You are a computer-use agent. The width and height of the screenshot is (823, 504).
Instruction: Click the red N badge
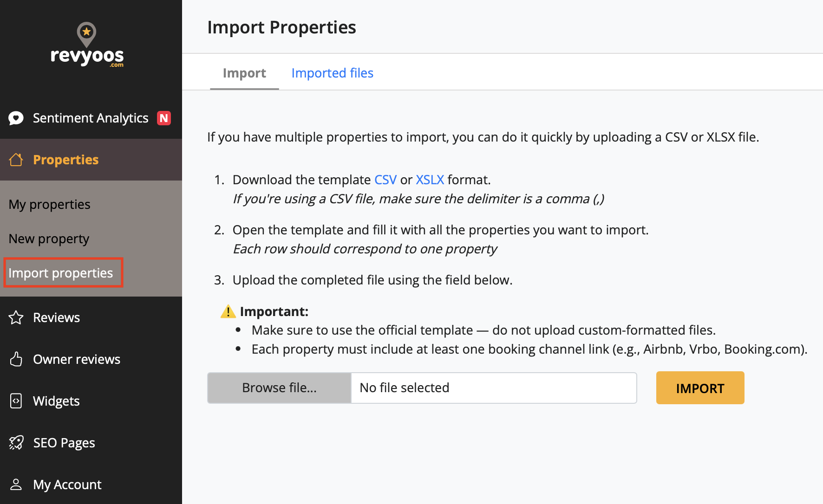click(x=164, y=118)
